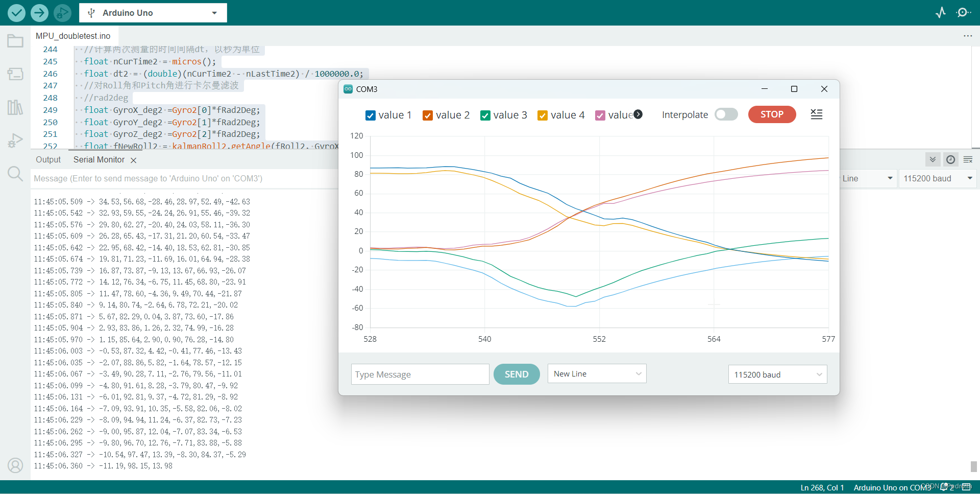Viewport: 980px width, 494px height.
Task: Open the Boards Manager sidebar icon
Action: pyautogui.click(x=15, y=74)
